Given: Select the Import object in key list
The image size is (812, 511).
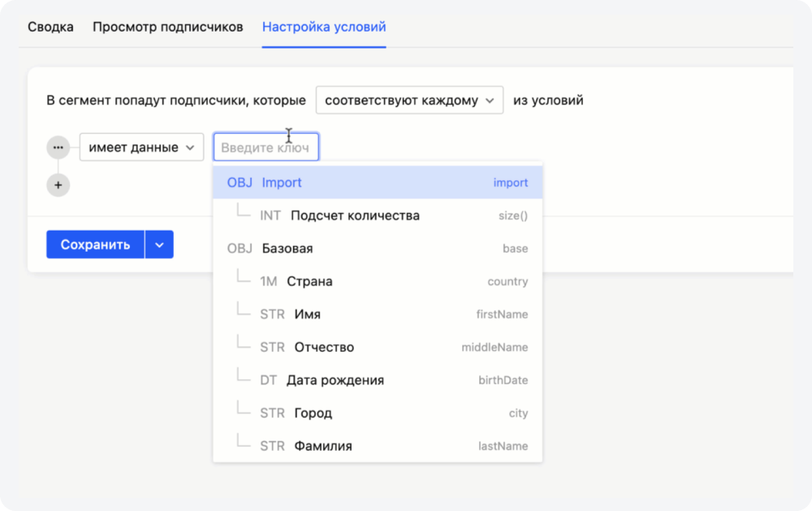Looking at the screenshot, I should click(x=281, y=183).
